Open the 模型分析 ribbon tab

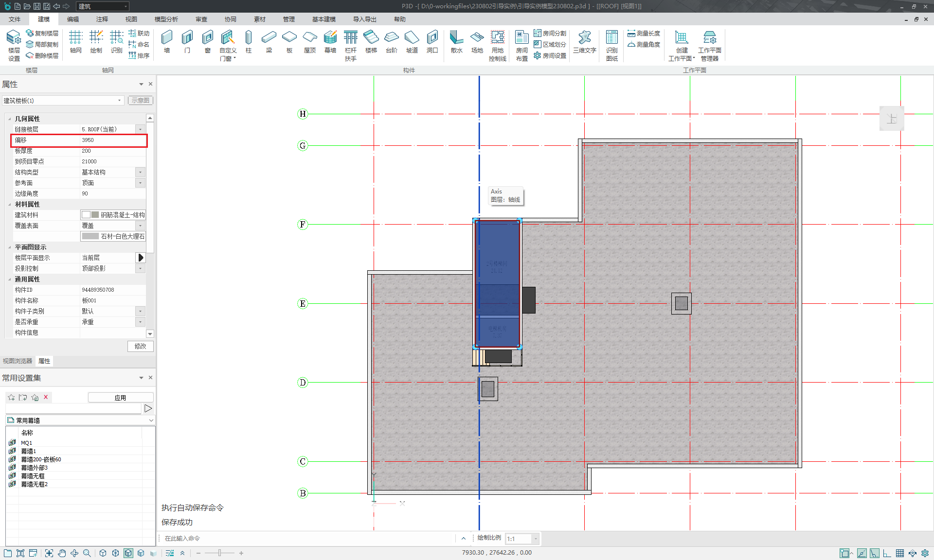coord(166,19)
